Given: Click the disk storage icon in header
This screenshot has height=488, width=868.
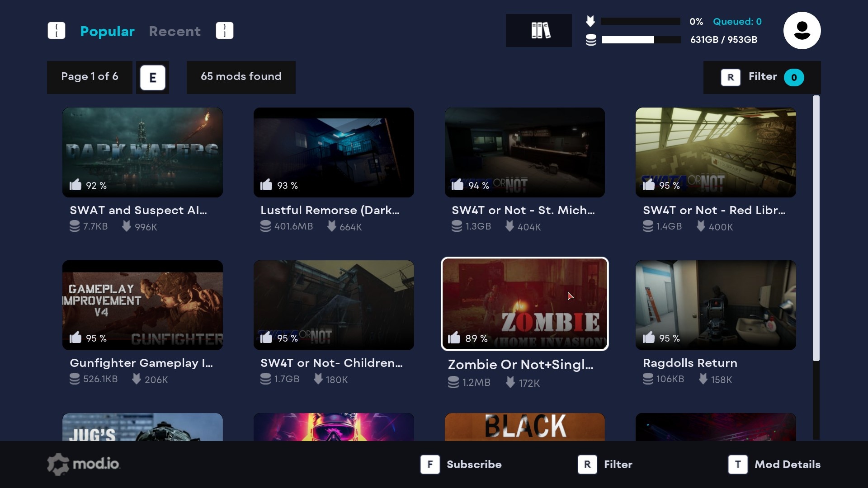Looking at the screenshot, I should pos(591,40).
